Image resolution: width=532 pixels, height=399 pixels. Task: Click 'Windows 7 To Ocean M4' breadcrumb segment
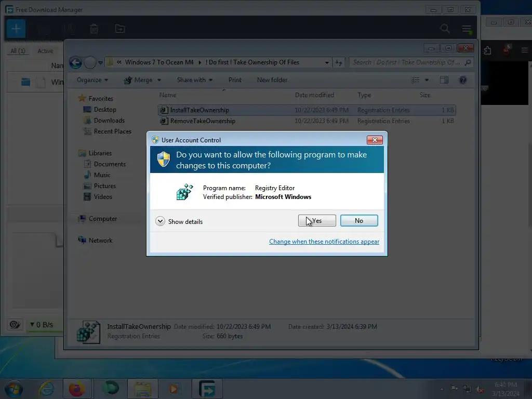pos(159,62)
